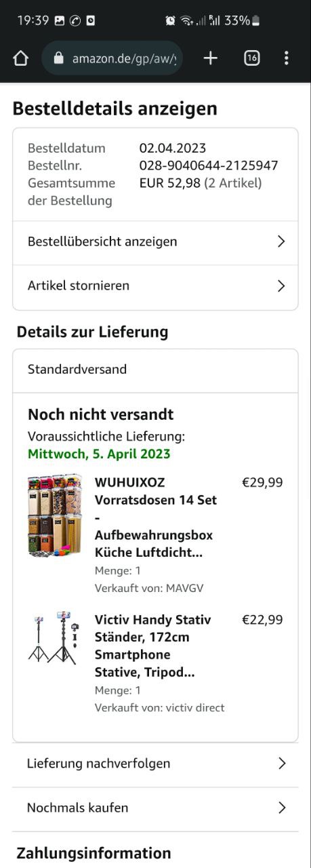311x868 pixels.
Task: Tap the battery indicator in status bar
Action: pyautogui.click(x=255, y=20)
